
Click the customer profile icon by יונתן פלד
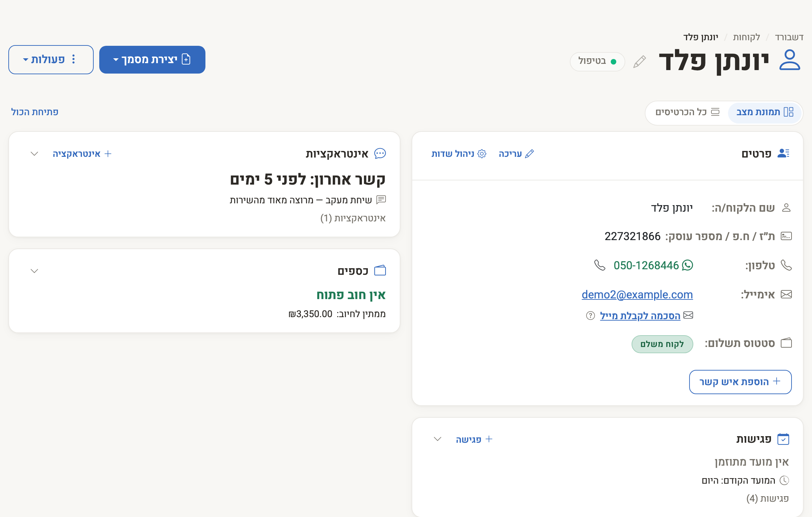789,60
